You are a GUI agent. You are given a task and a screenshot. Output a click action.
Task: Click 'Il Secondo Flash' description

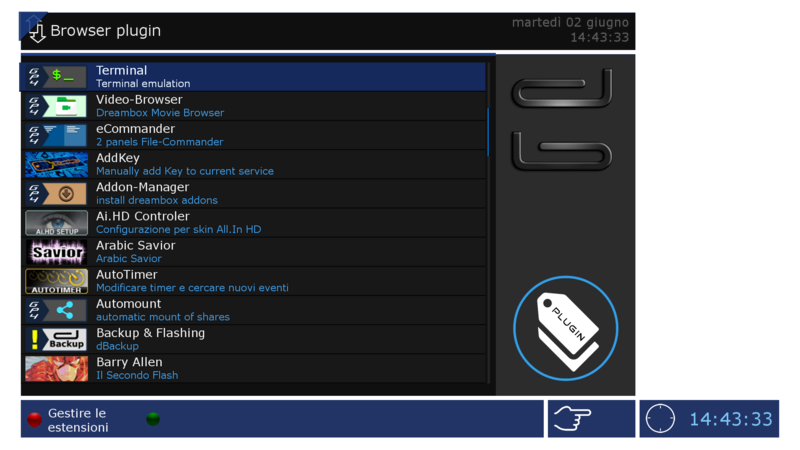pyautogui.click(x=137, y=376)
